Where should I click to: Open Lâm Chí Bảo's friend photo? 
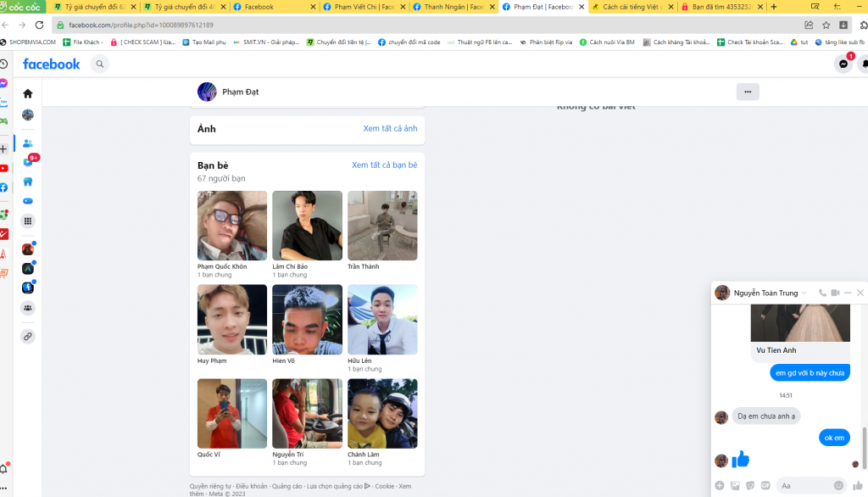click(307, 226)
